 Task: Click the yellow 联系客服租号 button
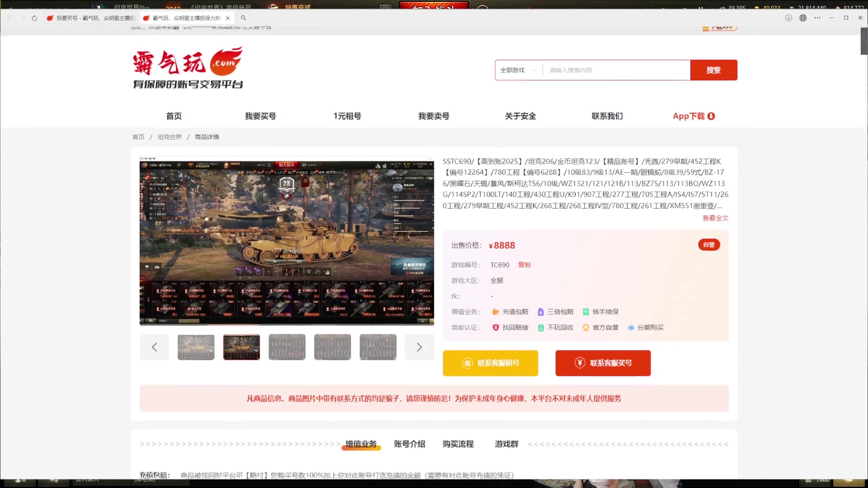(x=491, y=363)
